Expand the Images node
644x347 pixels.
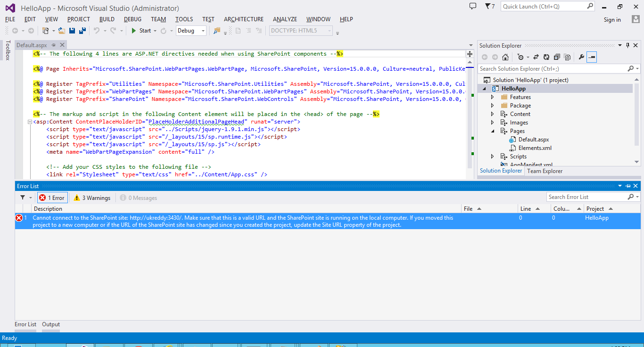pyautogui.click(x=493, y=123)
